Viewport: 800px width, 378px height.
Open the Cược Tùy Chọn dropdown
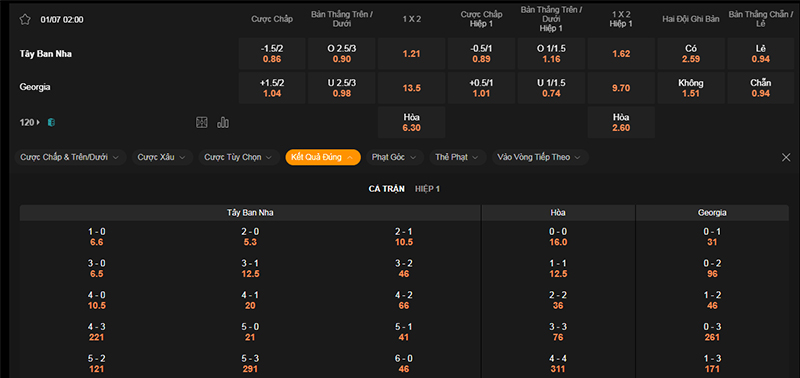[239, 157]
